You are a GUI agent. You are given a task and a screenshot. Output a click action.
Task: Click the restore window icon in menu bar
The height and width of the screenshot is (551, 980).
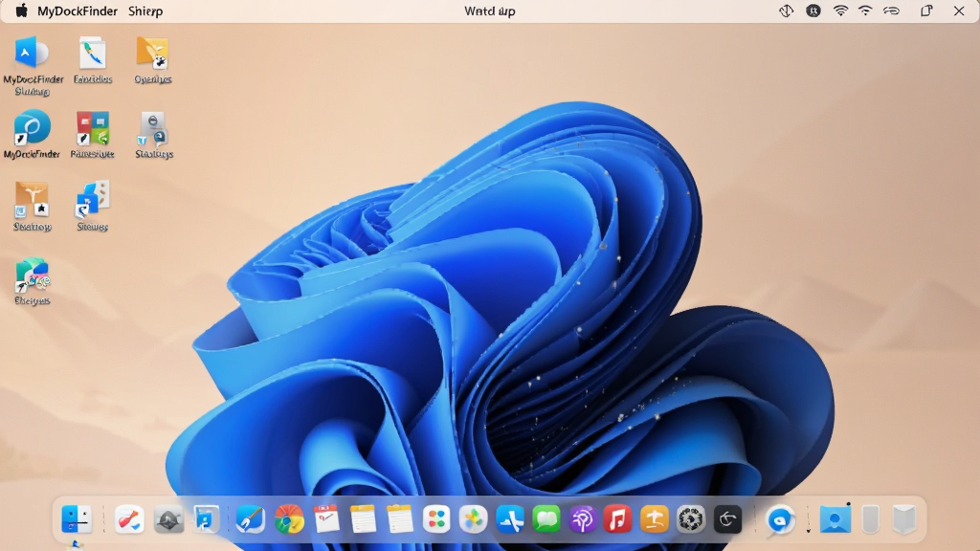pyautogui.click(x=926, y=11)
